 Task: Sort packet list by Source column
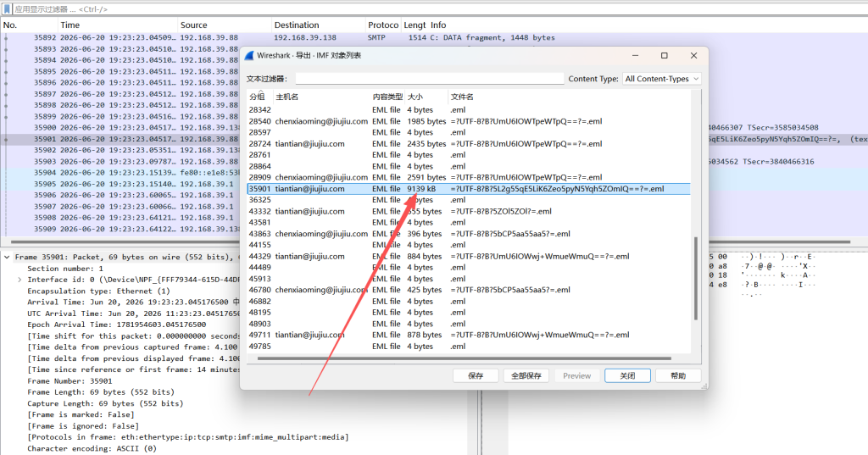(x=225, y=25)
